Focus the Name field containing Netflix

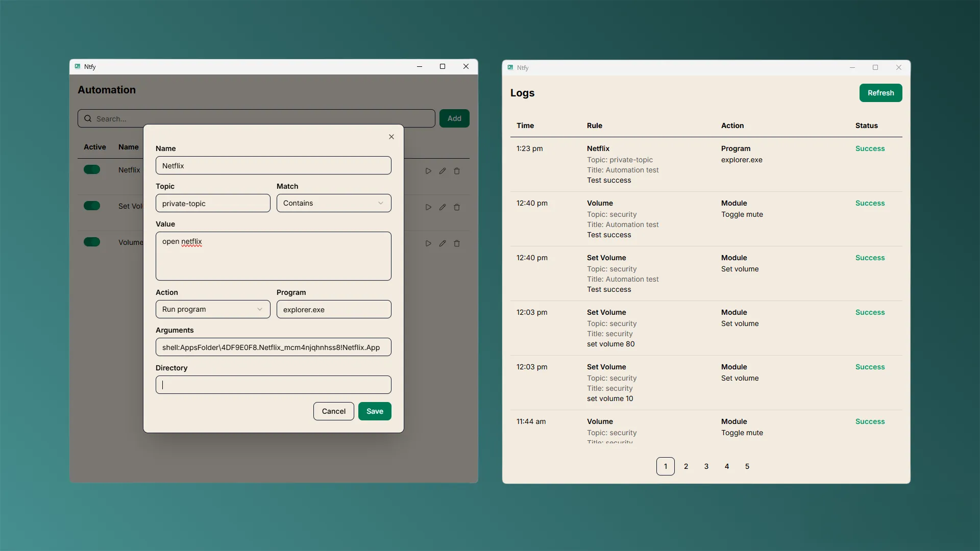(x=274, y=165)
